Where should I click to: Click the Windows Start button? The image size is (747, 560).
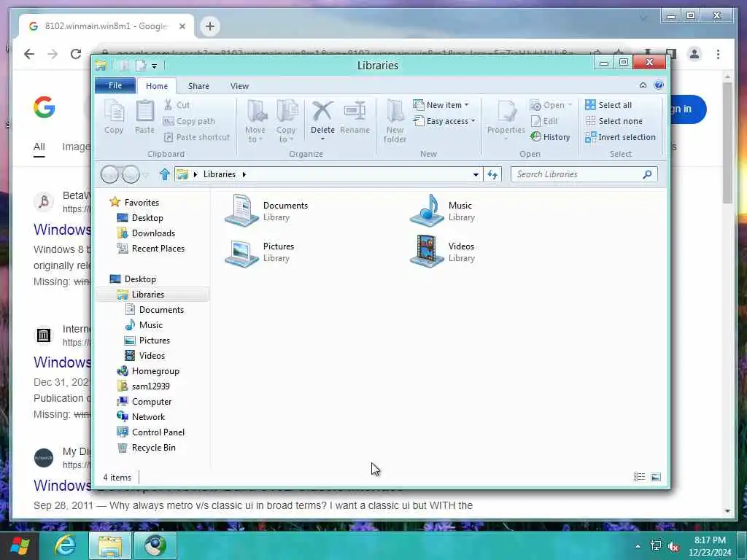[x=20, y=545]
